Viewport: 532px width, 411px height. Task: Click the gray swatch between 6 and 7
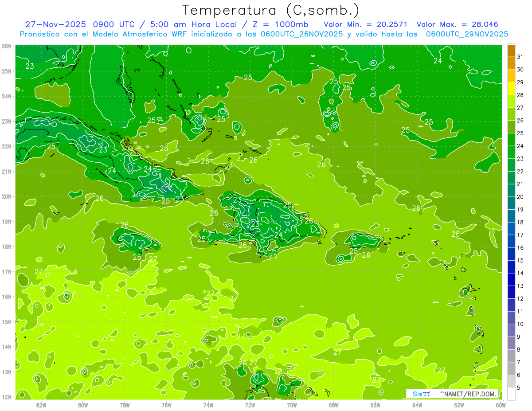[511, 368]
